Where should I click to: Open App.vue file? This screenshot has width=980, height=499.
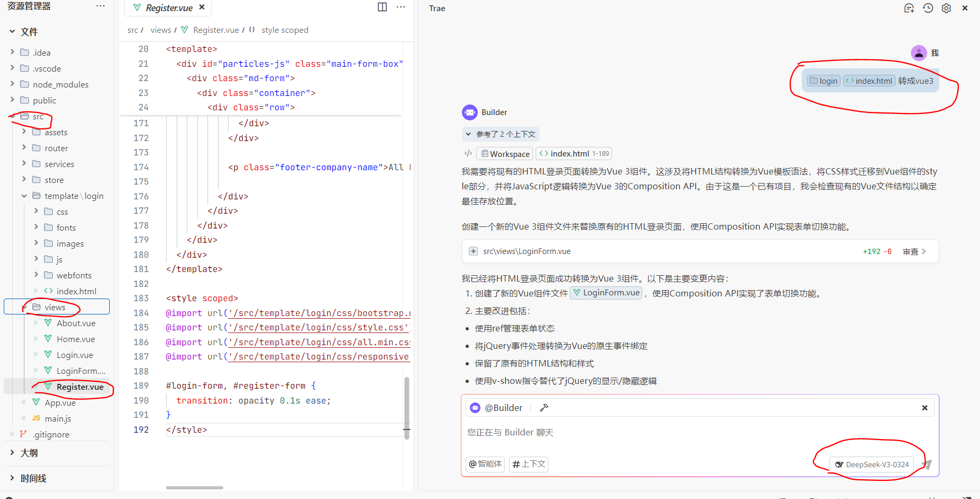[59, 402]
